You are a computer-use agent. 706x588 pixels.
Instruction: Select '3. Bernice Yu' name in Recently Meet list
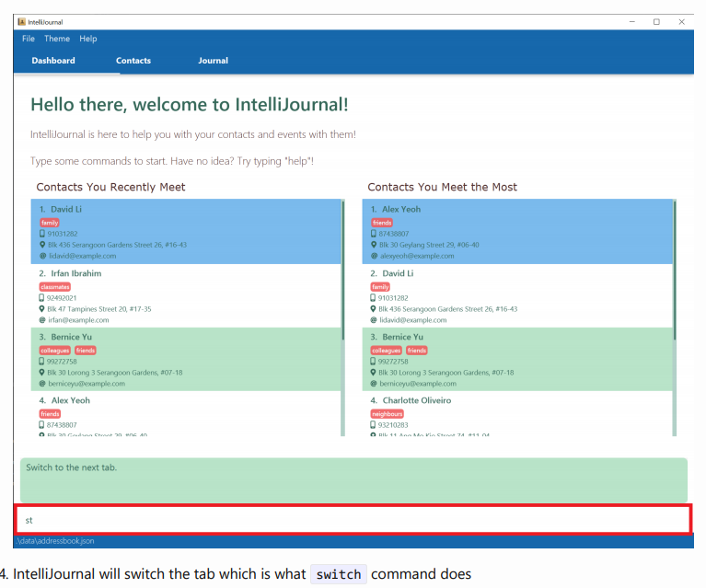(65, 337)
